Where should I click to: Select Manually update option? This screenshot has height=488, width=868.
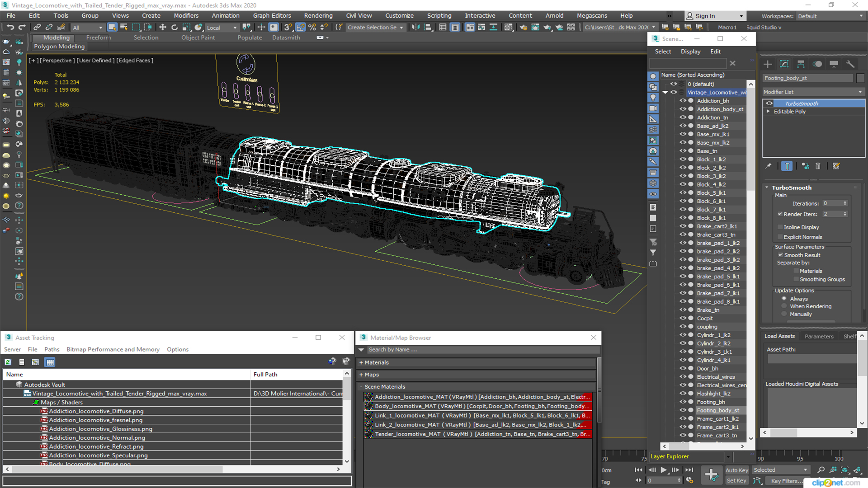click(x=784, y=314)
